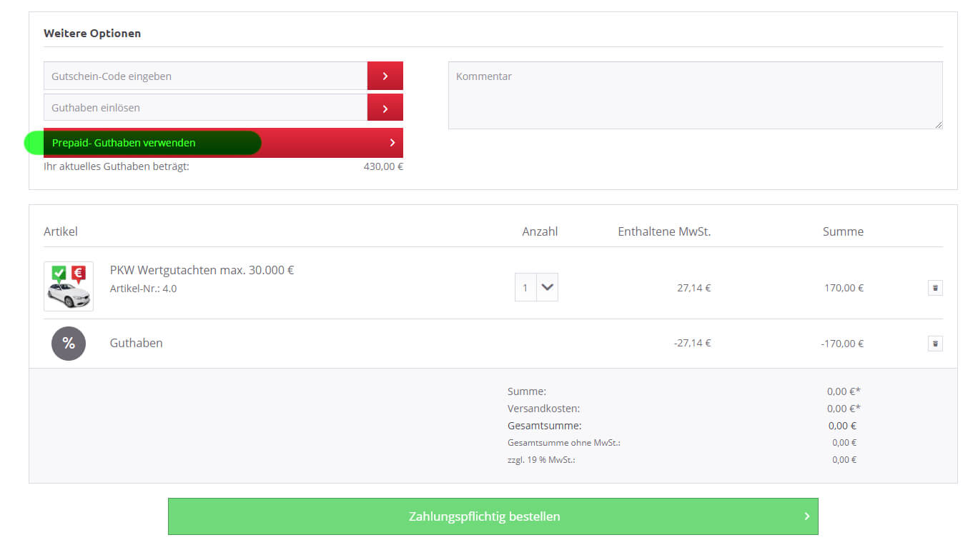Click the green checkmark badge on the product image
The width and height of the screenshot is (978, 560).
tap(59, 273)
